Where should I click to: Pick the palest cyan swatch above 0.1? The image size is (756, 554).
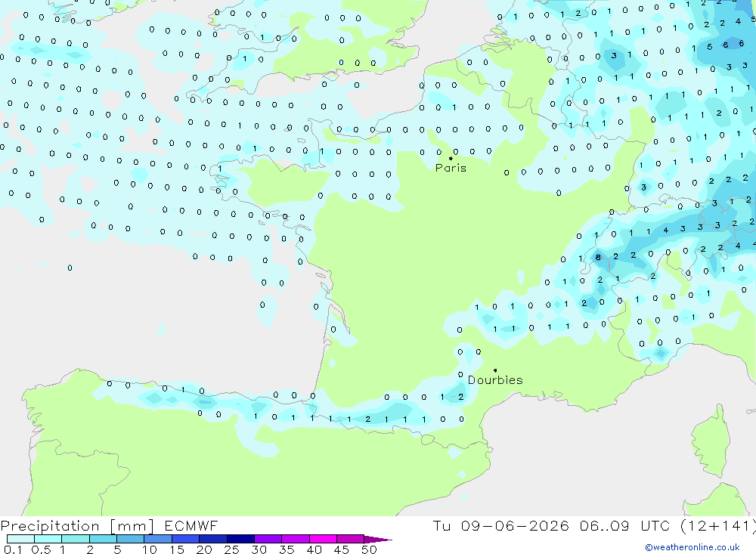point(20,539)
